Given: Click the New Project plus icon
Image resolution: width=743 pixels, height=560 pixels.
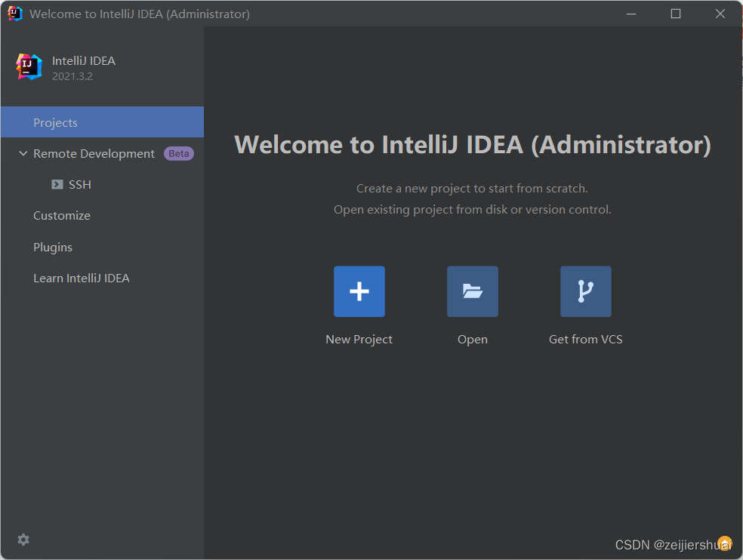Looking at the screenshot, I should pyautogui.click(x=359, y=291).
